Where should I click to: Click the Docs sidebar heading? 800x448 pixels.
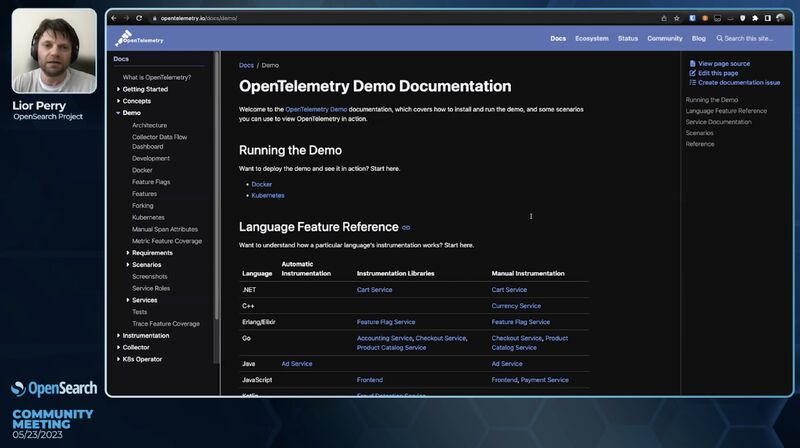pos(121,59)
